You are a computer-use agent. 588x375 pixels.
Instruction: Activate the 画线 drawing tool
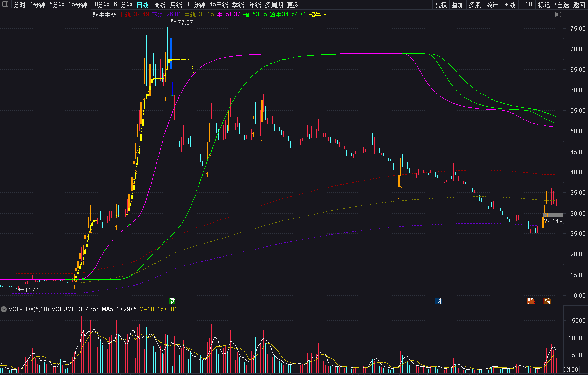click(509, 5)
